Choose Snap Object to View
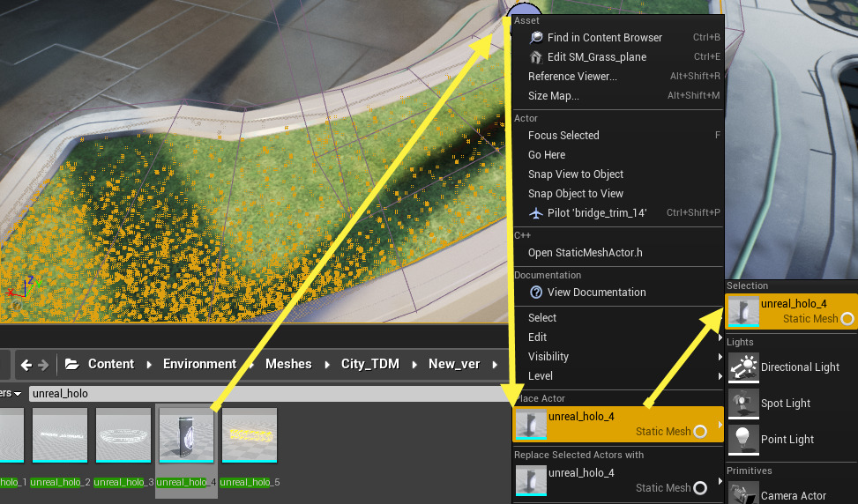 [x=618, y=194]
